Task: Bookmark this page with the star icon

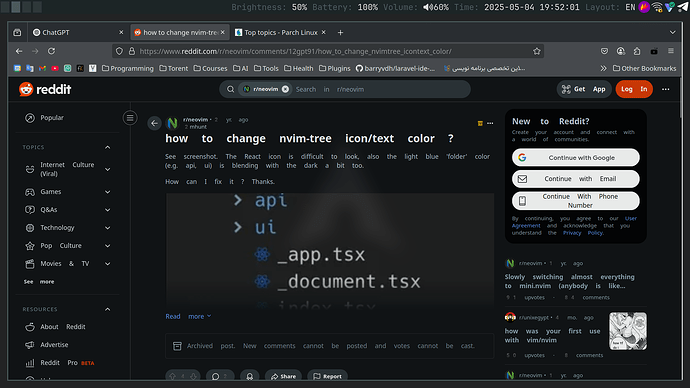Action: click(x=536, y=51)
